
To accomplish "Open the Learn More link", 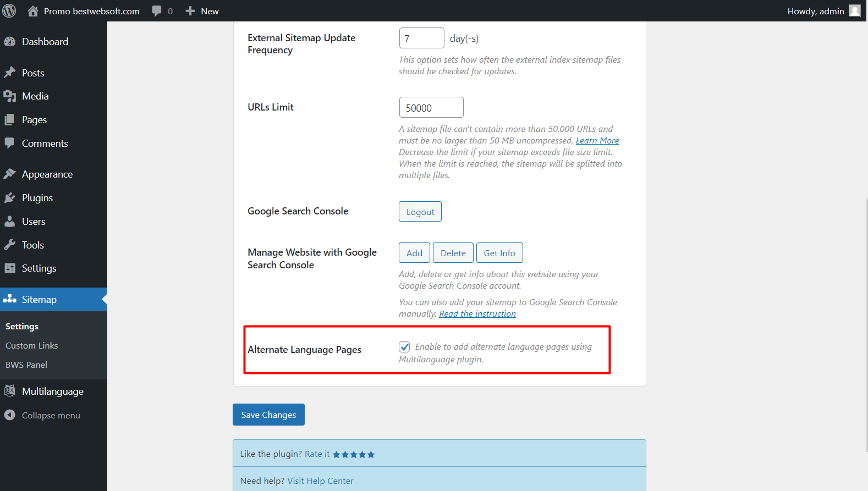I will (597, 141).
